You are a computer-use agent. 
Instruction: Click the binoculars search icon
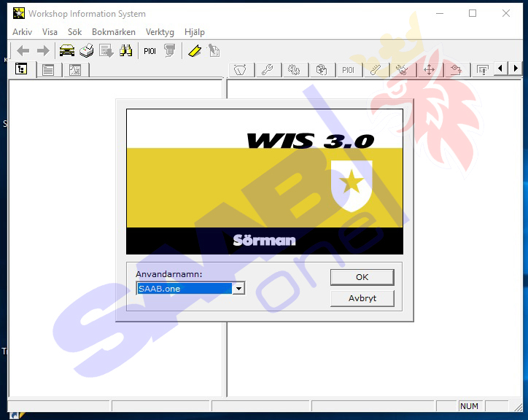(125, 50)
